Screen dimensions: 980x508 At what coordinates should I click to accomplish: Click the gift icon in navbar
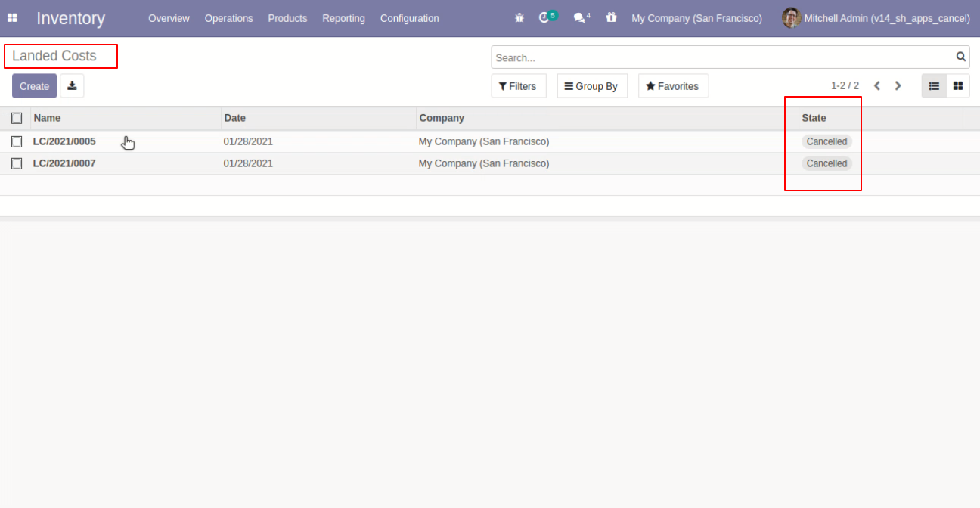611,17
